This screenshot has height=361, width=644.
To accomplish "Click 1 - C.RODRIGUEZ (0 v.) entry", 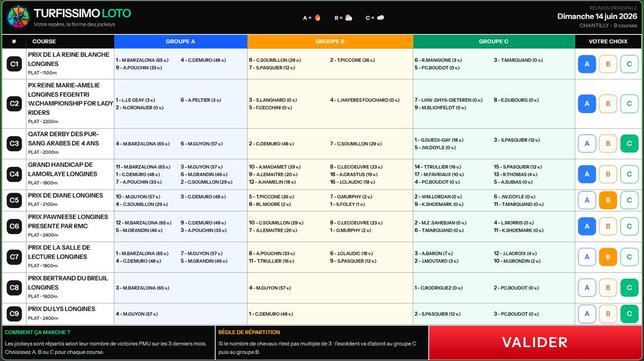I will (x=440, y=288).
